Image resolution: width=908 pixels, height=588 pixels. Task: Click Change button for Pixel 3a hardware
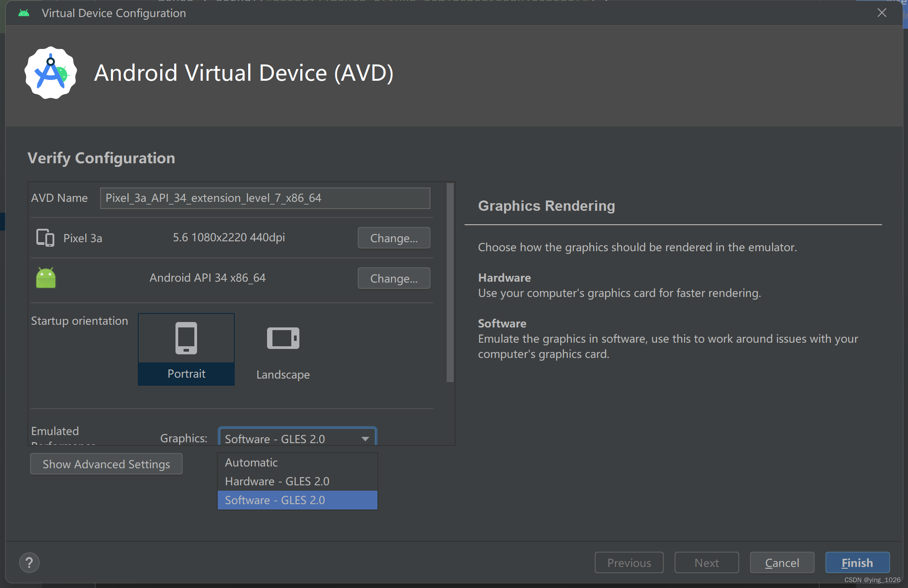tap(393, 238)
